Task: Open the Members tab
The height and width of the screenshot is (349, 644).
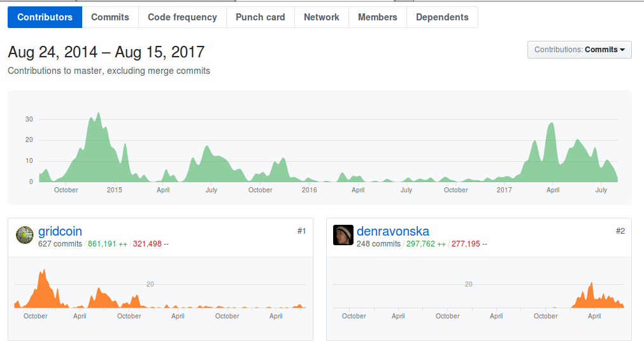Action: point(378,17)
